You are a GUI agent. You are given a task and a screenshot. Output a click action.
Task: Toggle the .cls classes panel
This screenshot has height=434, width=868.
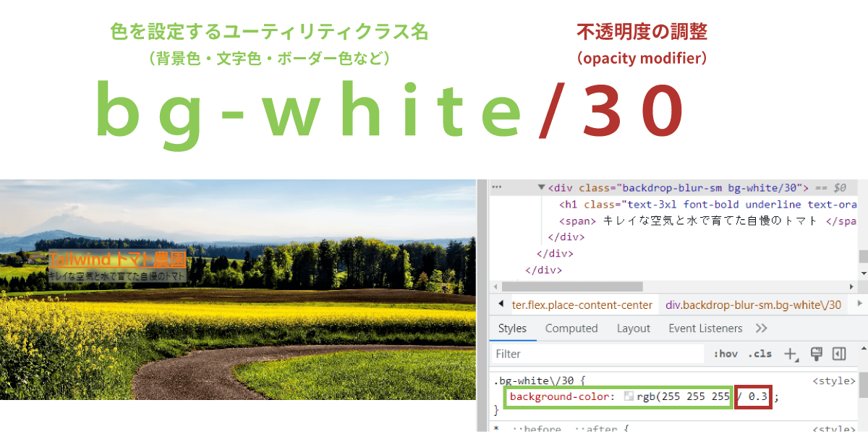tap(760, 354)
